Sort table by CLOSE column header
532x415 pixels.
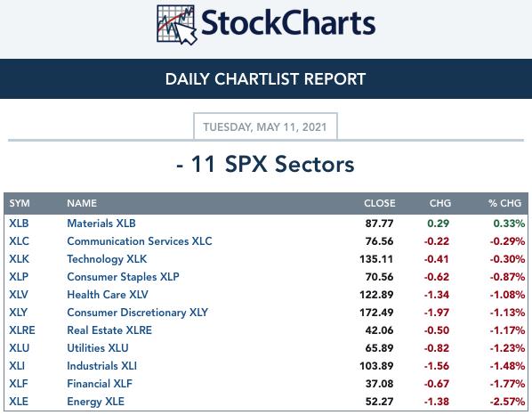(x=380, y=203)
